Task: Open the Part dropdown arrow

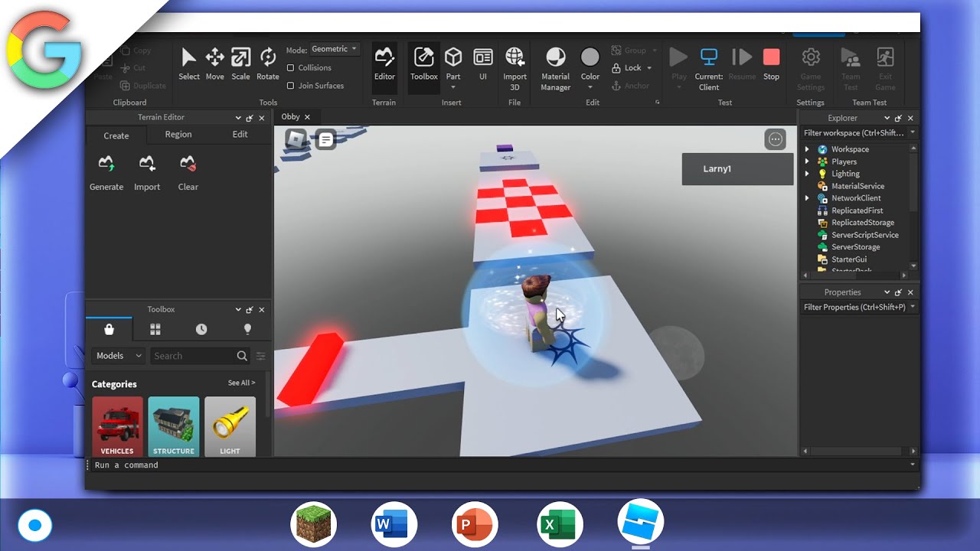Action: [453, 87]
